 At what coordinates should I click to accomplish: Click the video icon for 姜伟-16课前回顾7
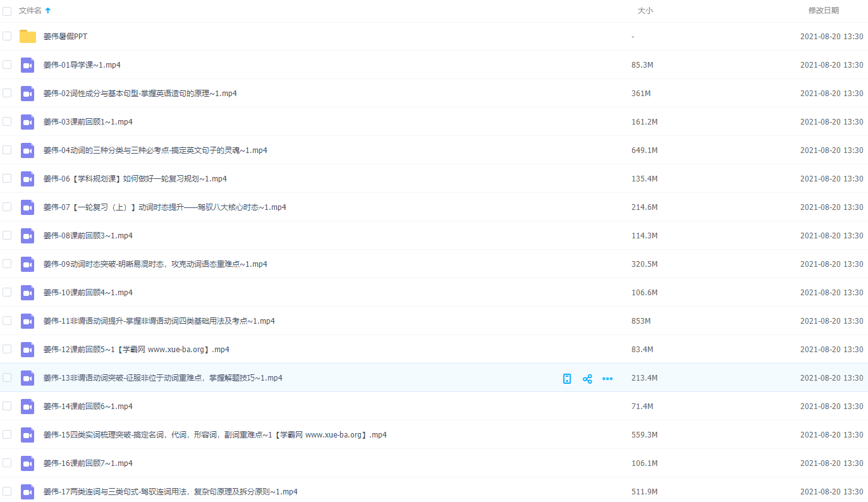pos(28,463)
